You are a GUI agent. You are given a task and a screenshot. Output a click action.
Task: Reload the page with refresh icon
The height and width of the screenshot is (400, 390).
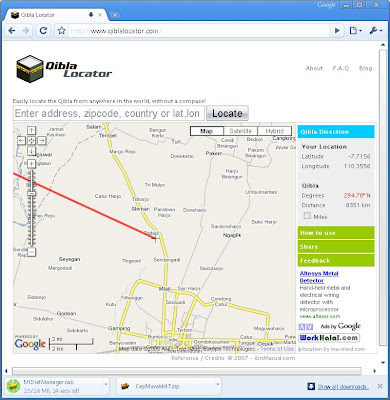[43, 31]
